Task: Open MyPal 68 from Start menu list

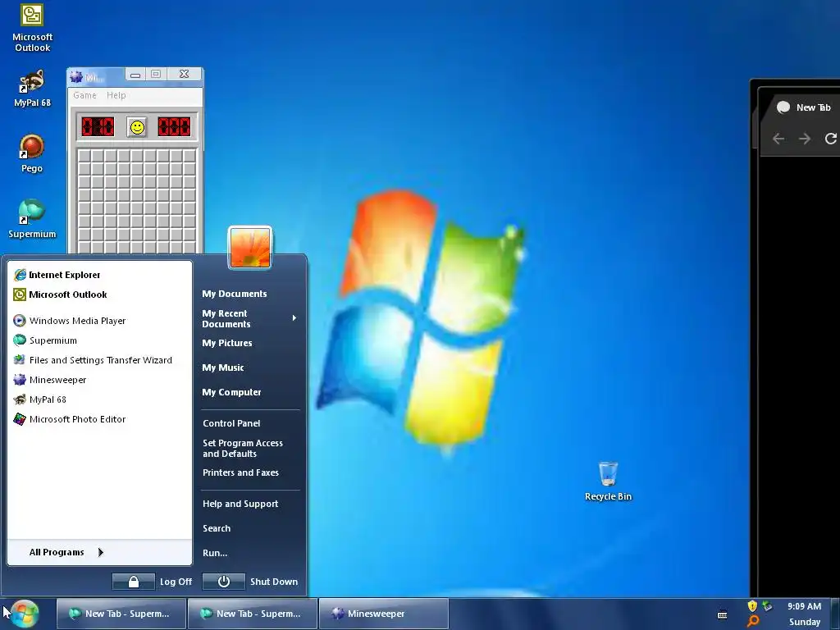Action: (x=99, y=399)
